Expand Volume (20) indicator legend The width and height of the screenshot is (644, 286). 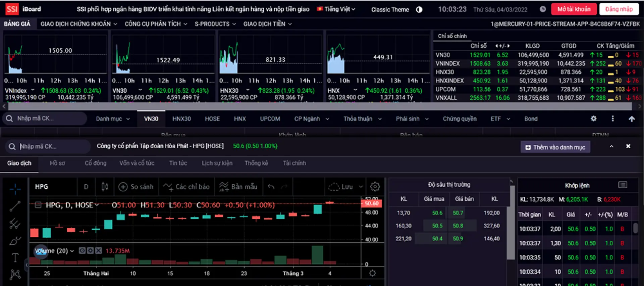pyautogui.click(x=72, y=251)
